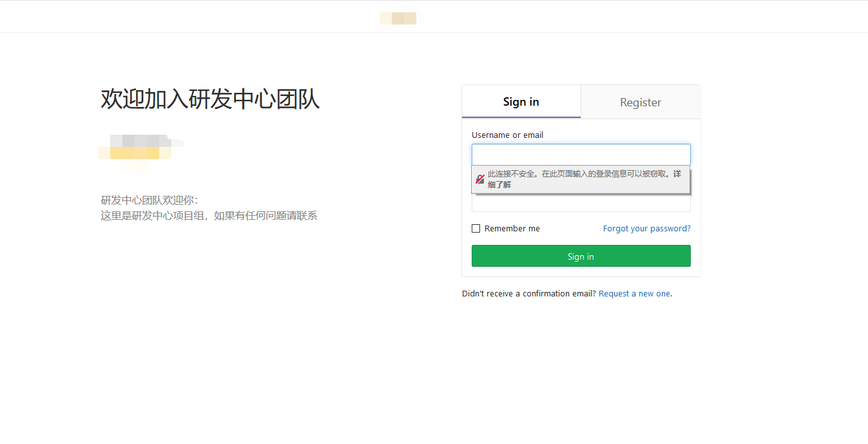Click the Didn't receive a confirmation email text

coord(528,294)
